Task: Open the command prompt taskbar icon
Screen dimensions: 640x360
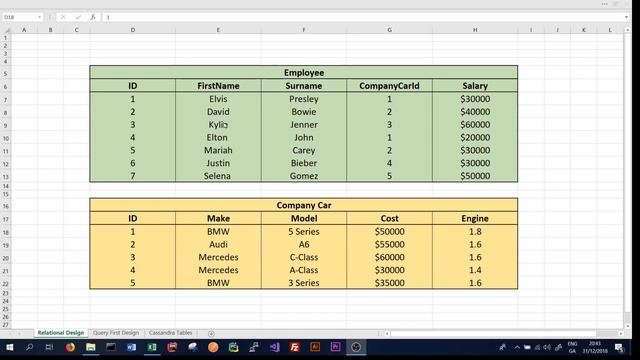Action: point(111,347)
